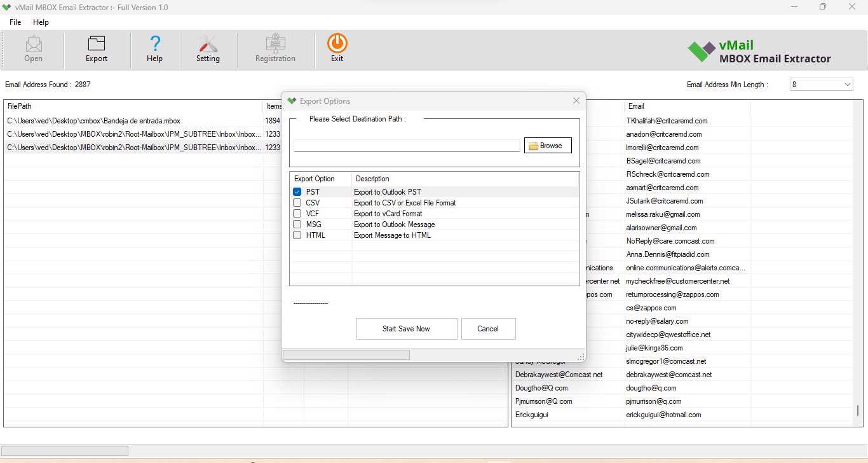Click 'Export to CSV or Excel File Format' text
Screen dimensions: 868x463
[x=405, y=203]
